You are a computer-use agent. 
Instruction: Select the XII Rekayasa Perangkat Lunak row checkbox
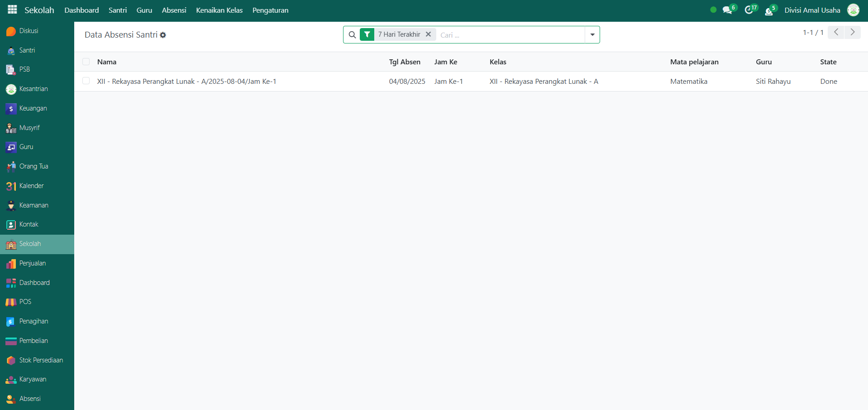pyautogui.click(x=86, y=81)
